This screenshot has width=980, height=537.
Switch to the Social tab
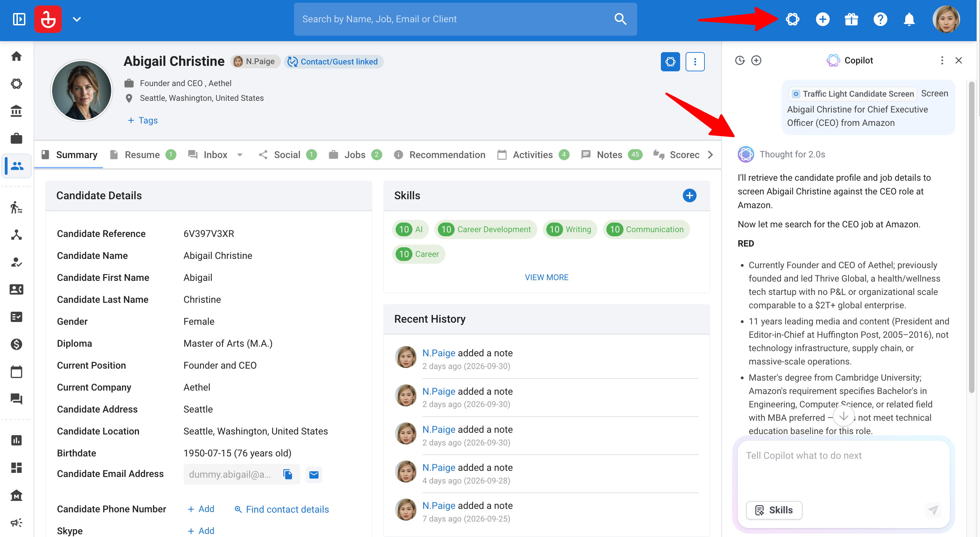coord(288,155)
